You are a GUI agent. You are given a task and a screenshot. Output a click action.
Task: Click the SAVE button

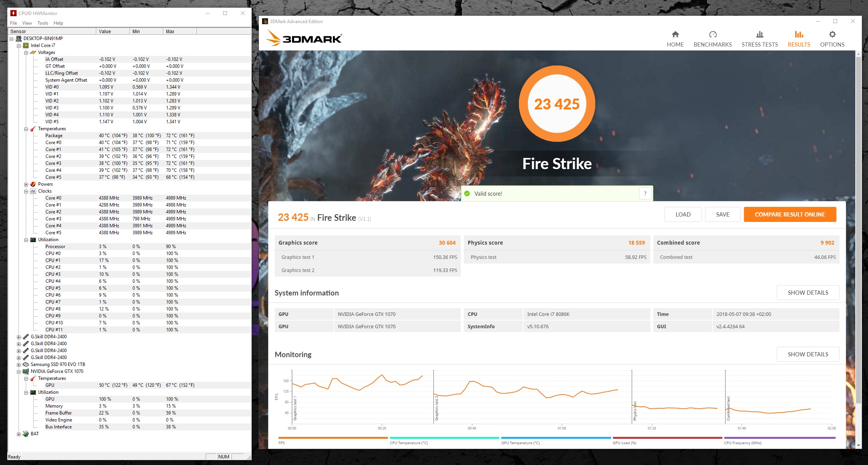(x=723, y=214)
